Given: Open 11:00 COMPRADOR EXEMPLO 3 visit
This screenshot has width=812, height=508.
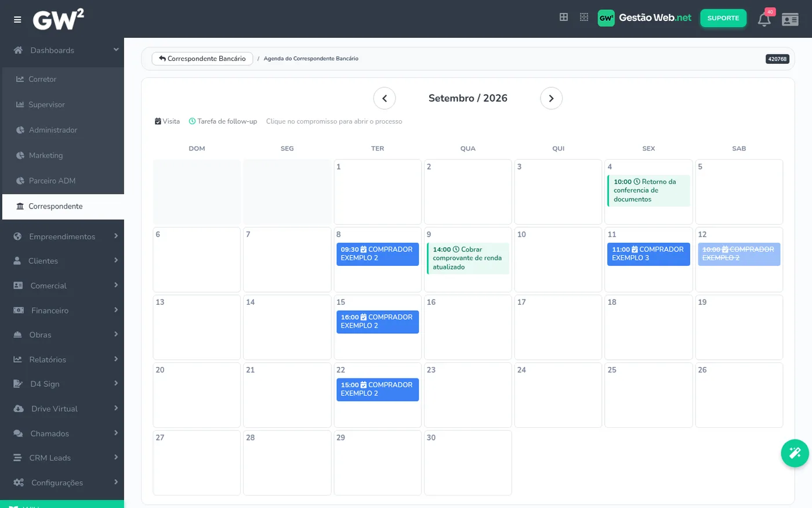Looking at the screenshot, I should point(648,254).
